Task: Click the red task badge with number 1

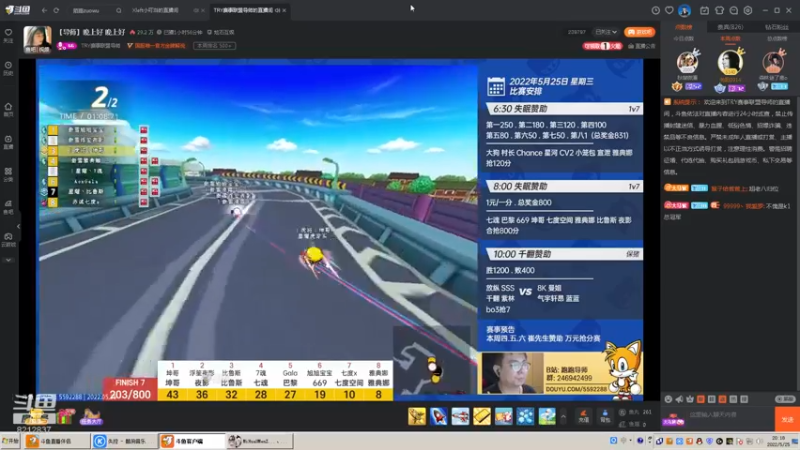Action: (x=603, y=46)
